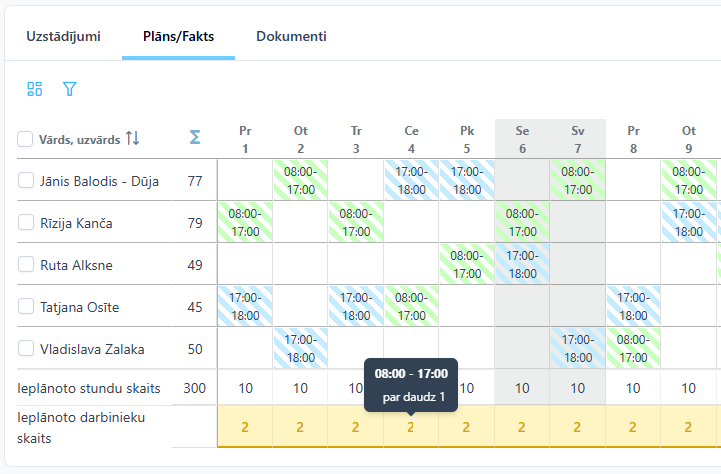
Task: Click the Saturday 6 column header
Action: click(522, 139)
